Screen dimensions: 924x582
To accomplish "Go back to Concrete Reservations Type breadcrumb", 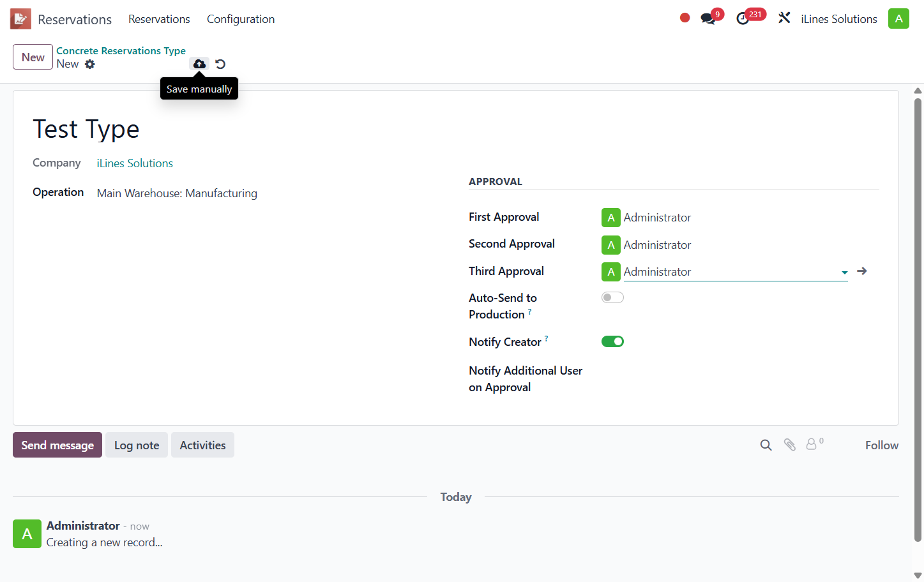I will [121, 50].
